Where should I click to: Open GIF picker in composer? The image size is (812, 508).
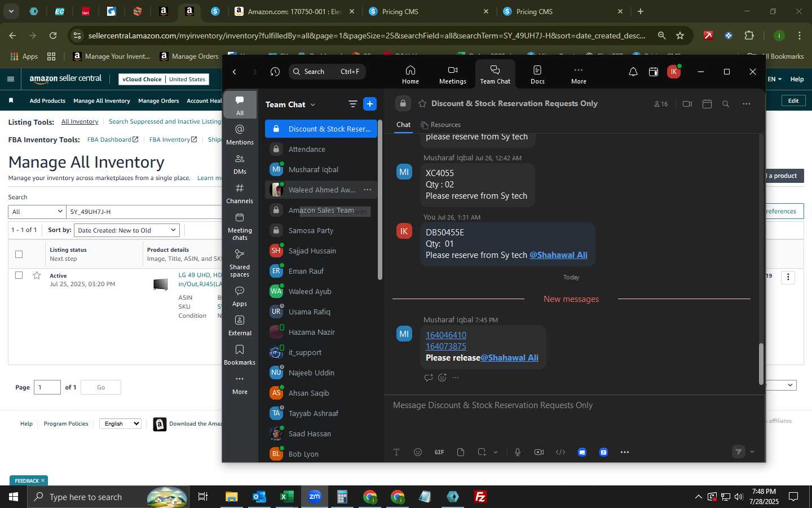click(439, 452)
